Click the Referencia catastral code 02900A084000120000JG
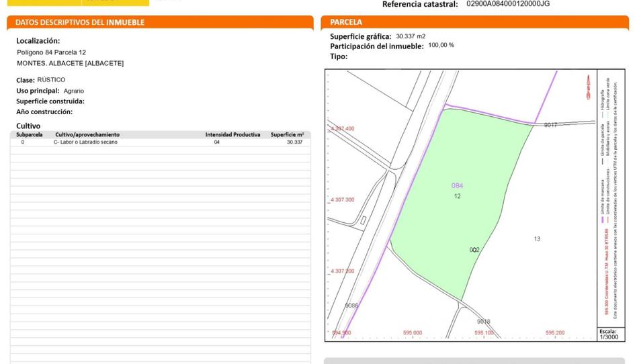Image resolution: width=637 pixels, height=364 pixels. 508,4
